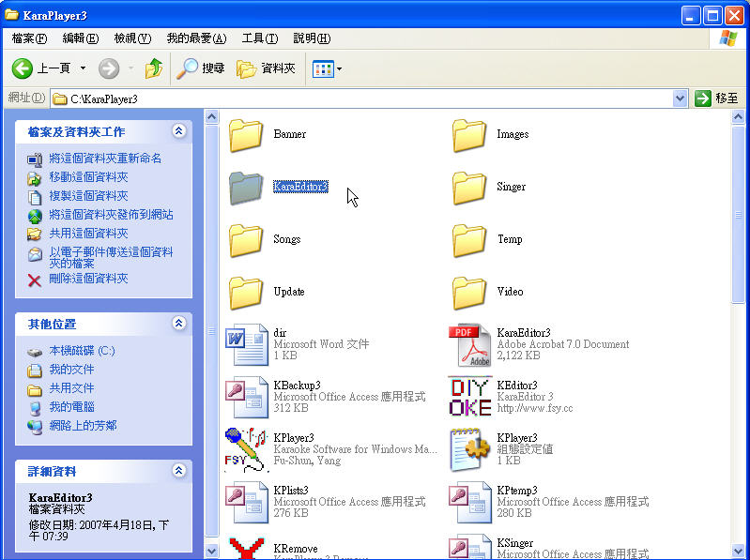Open the address bar dropdown arrow
Image resolution: width=750 pixels, height=560 pixels.
pyautogui.click(x=680, y=98)
